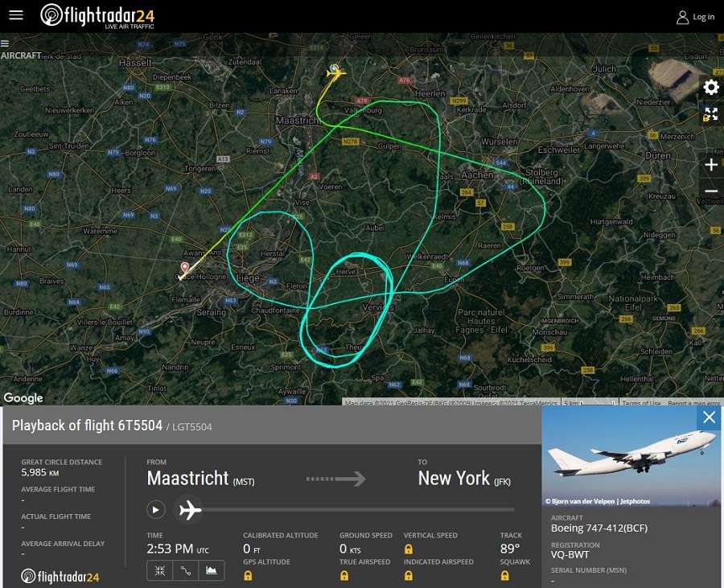Click the airplane marker on playback slider
This screenshot has height=588, width=724.
point(190,511)
